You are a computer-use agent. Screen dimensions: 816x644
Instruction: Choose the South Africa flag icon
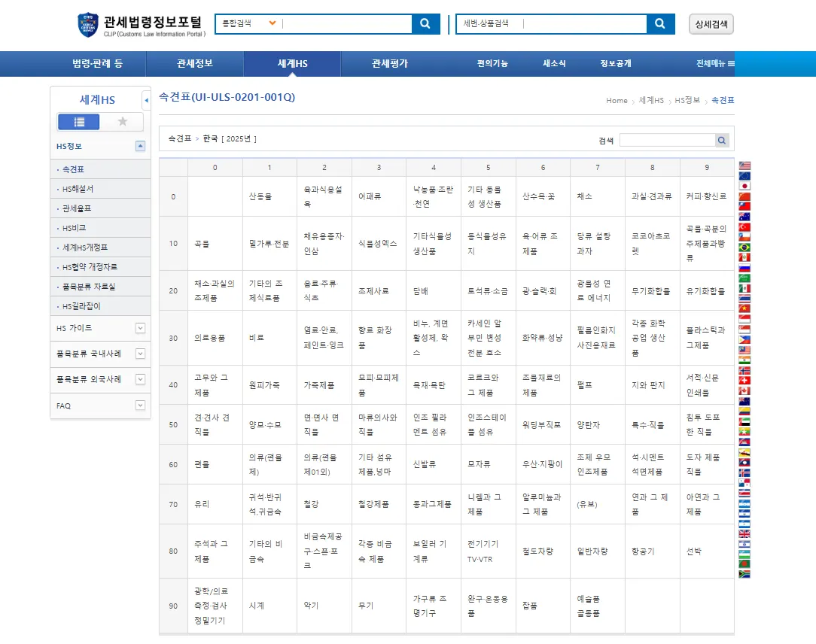pyautogui.click(x=744, y=574)
